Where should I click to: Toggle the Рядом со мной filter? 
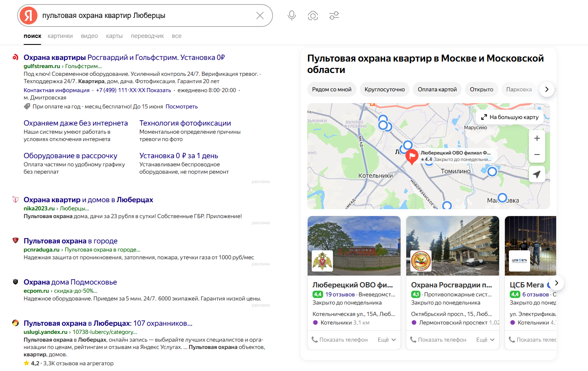(x=332, y=89)
